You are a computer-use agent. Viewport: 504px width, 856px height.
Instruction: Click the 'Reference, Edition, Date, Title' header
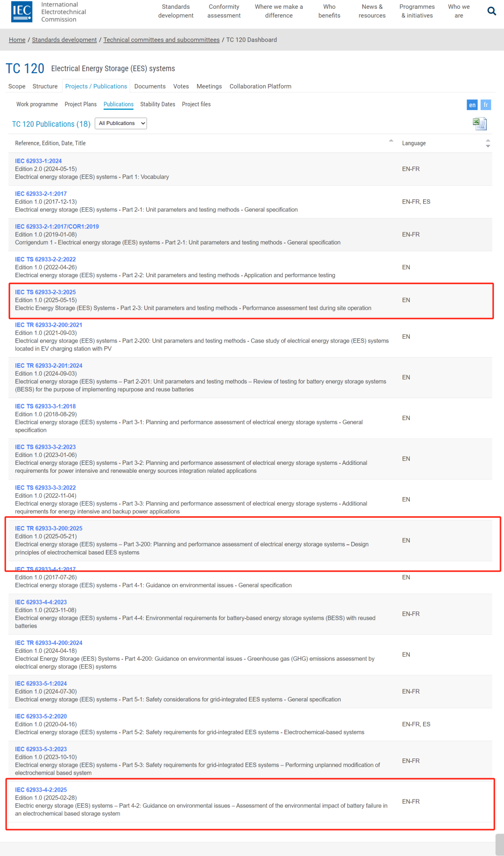point(50,143)
